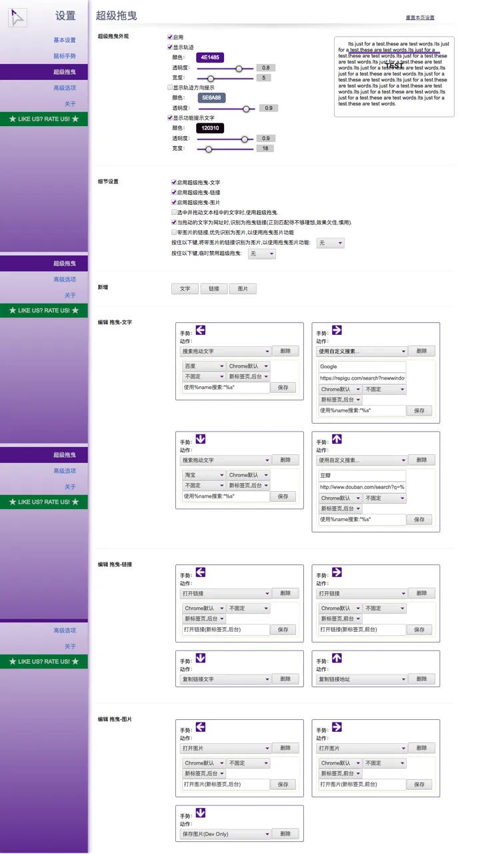Click the down-arrow gesture icon under 拖曳-图片
504x854 pixels.
coord(201,813)
